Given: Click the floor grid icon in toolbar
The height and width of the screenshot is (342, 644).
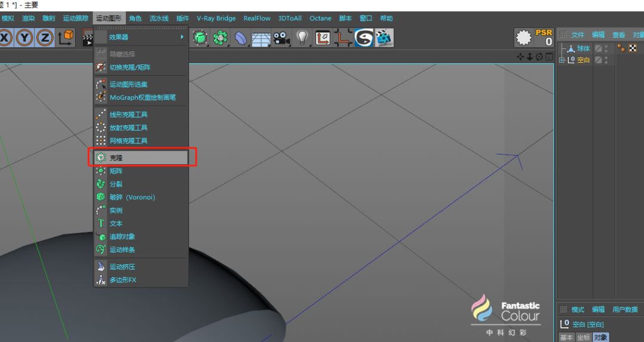Looking at the screenshot, I should pos(261,39).
